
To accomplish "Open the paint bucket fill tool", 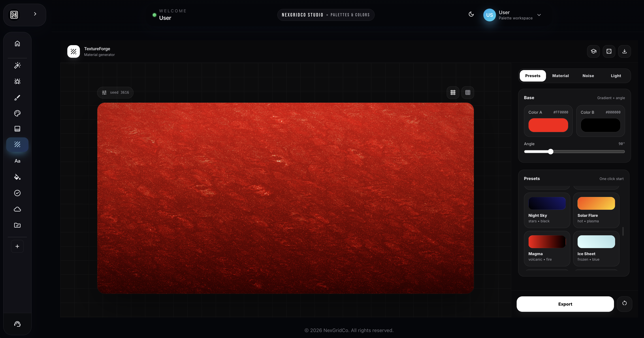I will click(17, 177).
